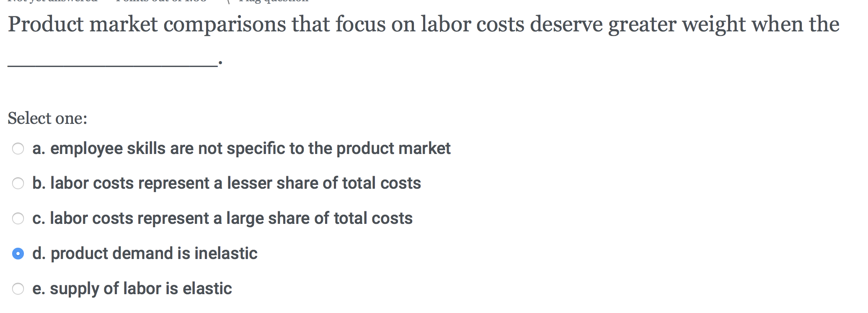
Task: Click the empty radio circle beside option a
Action: (18, 149)
